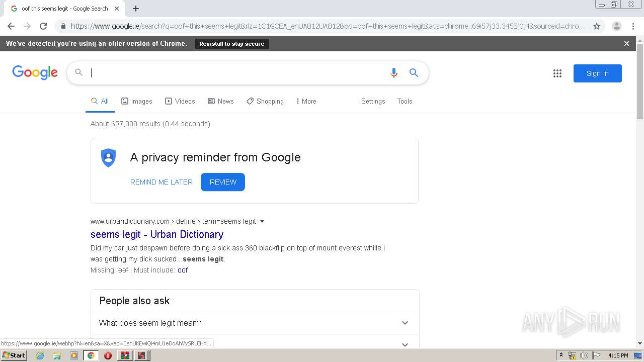Viewport: 644px width, 362px height.
Task: Switch to the Images tab
Action: click(137, 101)
